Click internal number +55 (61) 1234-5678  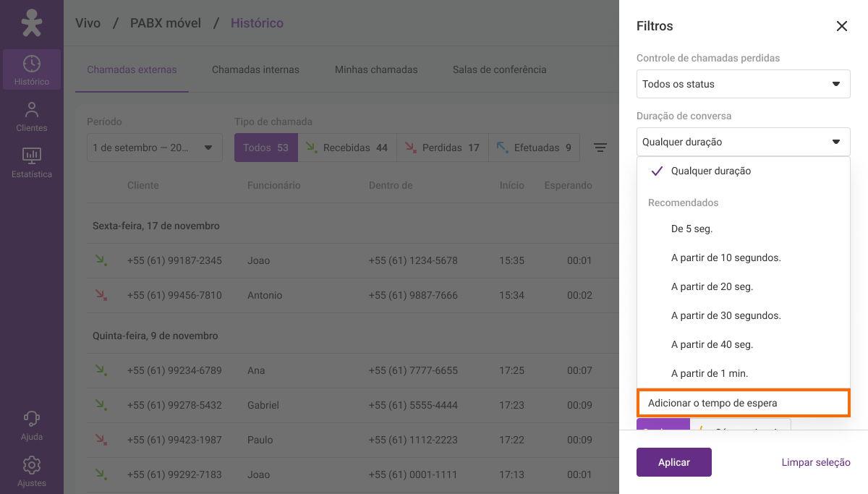413,260
